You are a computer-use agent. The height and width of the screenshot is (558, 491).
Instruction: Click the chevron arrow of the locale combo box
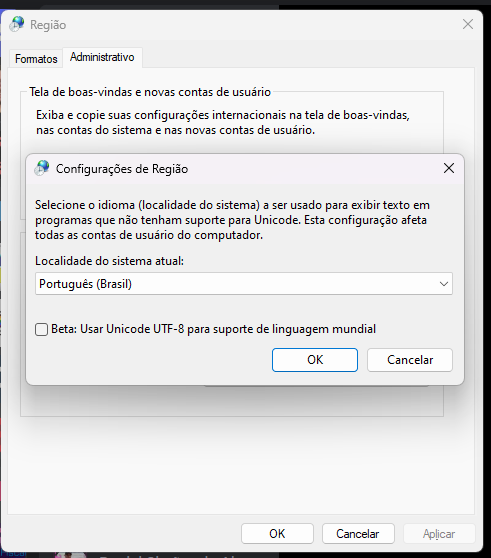(x=443, y=284)
